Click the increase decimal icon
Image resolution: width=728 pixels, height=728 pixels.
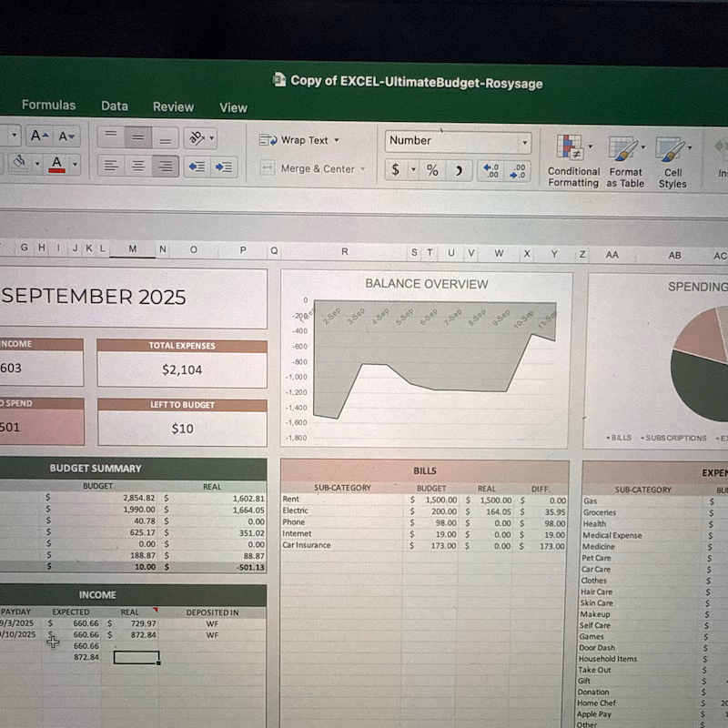[x=490, y=170]
